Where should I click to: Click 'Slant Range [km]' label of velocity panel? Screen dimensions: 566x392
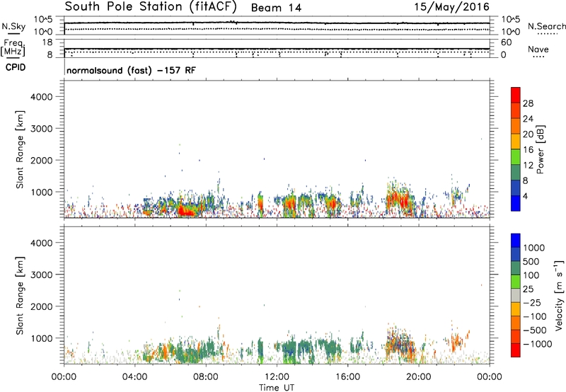coord(20,296)
